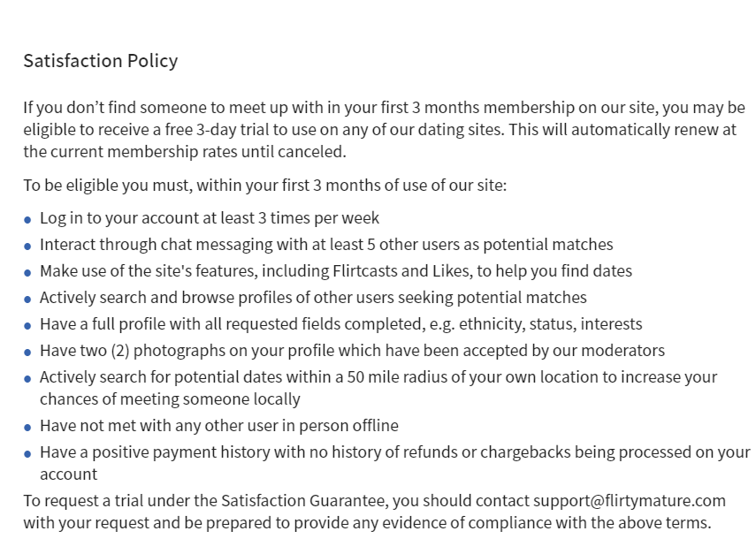
Task: Click the "To be eligible you must" sentence
Action: 264,186
